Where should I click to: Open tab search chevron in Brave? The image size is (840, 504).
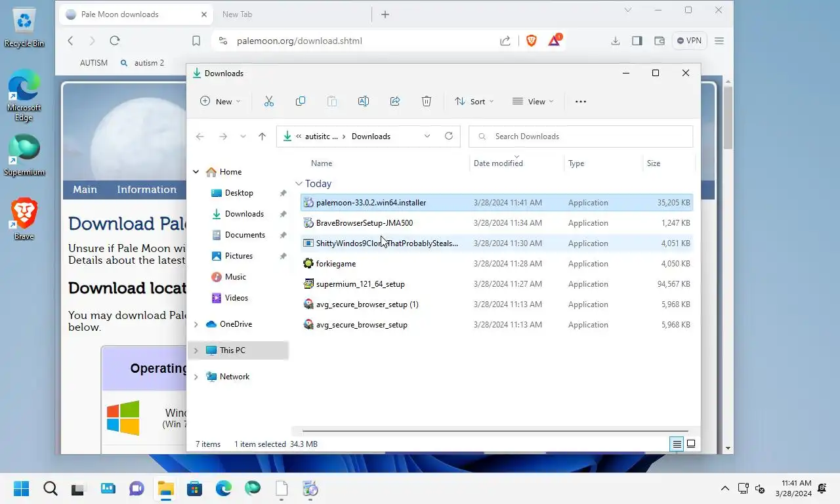pyautogui.click(x=628, y=10)
